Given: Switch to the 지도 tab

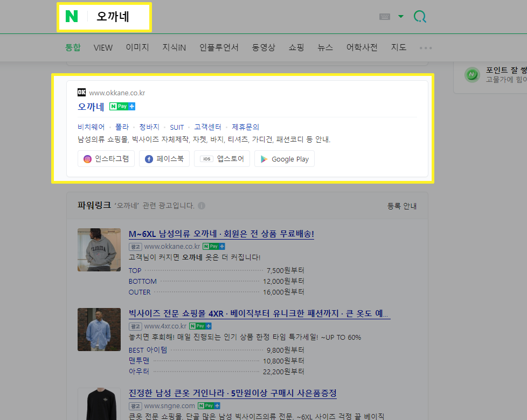Looking at the screenshot, I should point(399,47).
